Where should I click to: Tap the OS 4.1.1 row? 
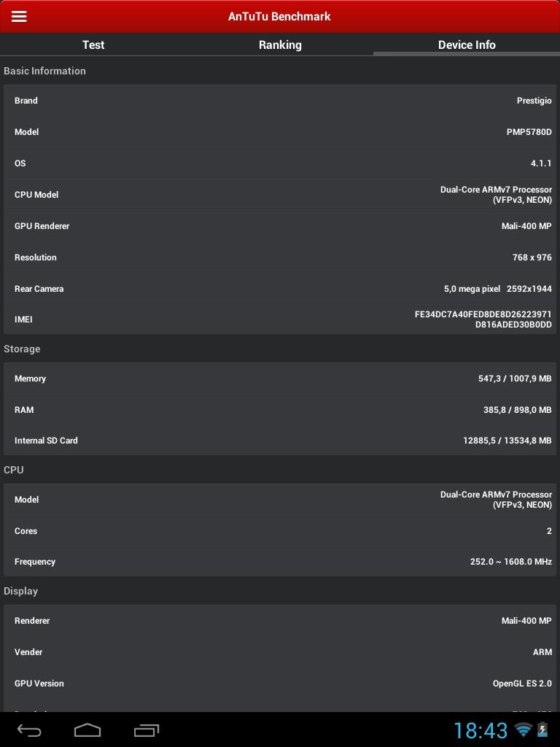(280, 163)
